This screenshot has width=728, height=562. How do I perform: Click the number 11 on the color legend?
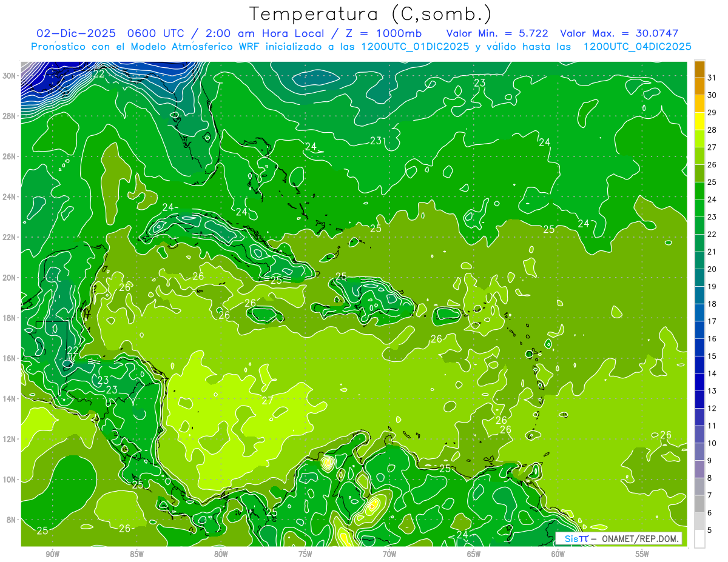pos(712,426)
